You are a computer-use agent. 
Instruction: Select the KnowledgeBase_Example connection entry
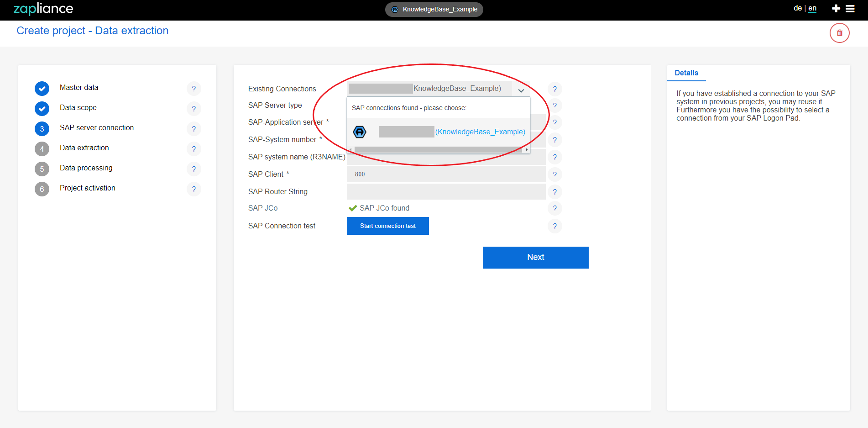point(439,132)
